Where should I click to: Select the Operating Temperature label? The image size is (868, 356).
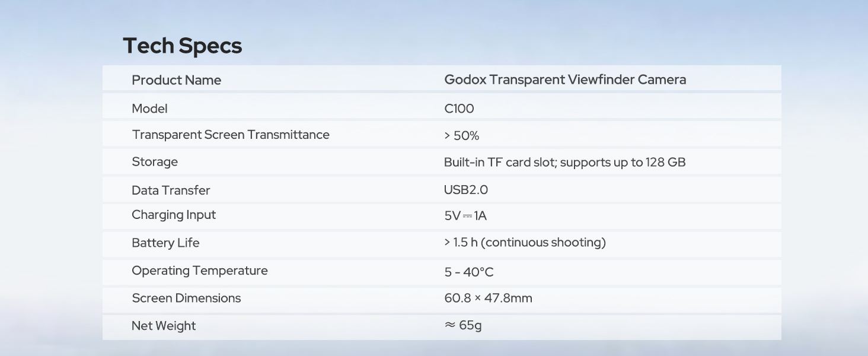(x=200, y=271)
